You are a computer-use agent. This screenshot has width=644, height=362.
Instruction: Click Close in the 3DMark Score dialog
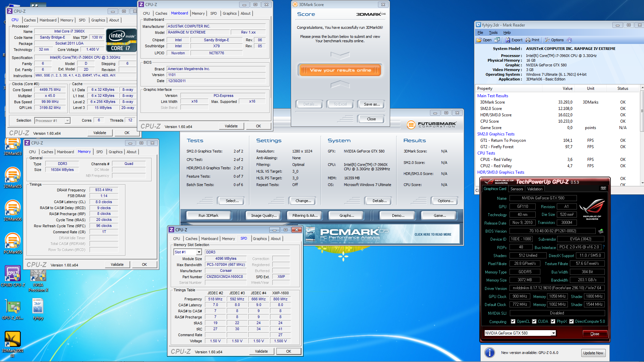(x=371, y=119)
